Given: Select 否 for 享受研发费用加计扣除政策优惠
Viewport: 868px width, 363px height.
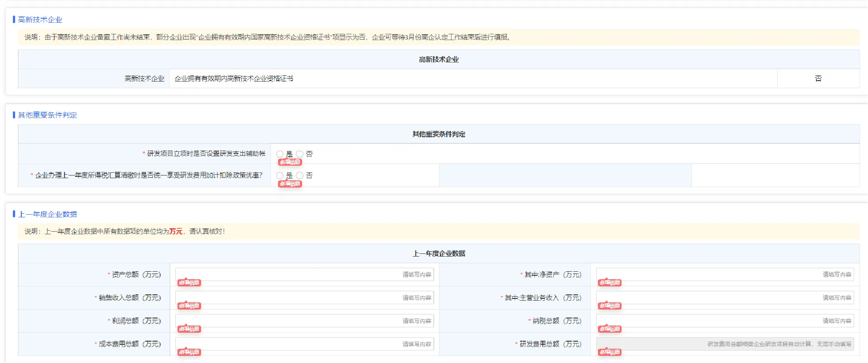Looking at the screenshot, I should (x=300, y=175).
